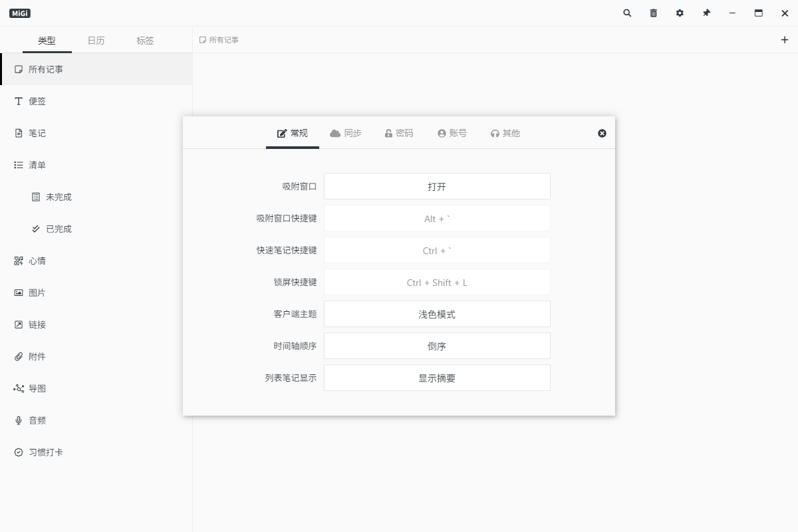
Task: Click the settings gear icon
Action: (680, 13)
